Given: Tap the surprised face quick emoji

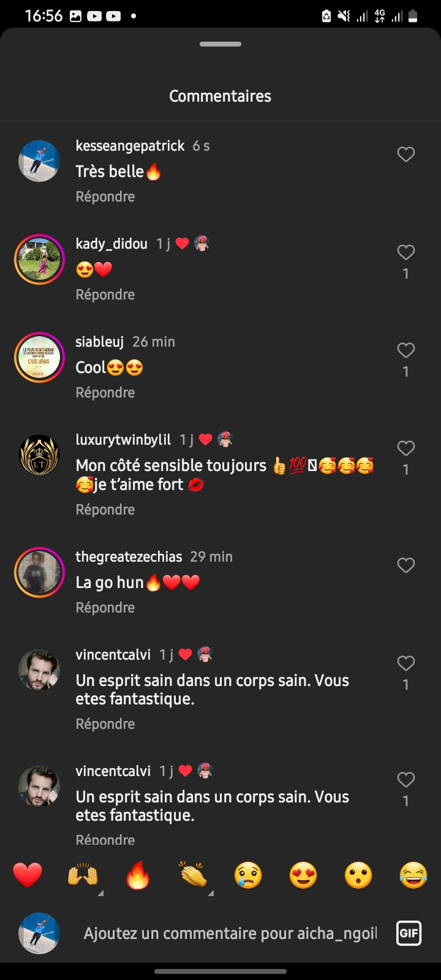Looking at the screenshot, I should point(358,875).
